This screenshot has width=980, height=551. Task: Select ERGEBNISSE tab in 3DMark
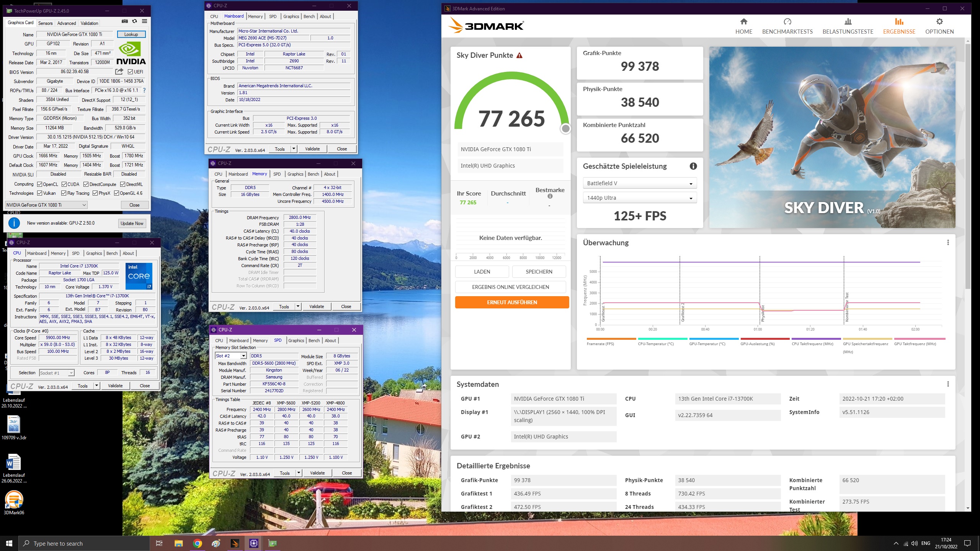click(899, 26)
